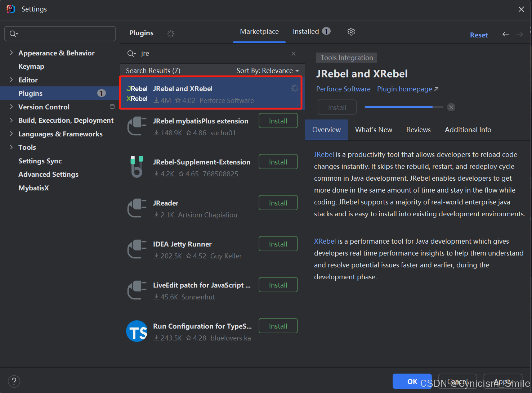Click the Plugins heading above results
532x393 pixels.
pos(141,33)
